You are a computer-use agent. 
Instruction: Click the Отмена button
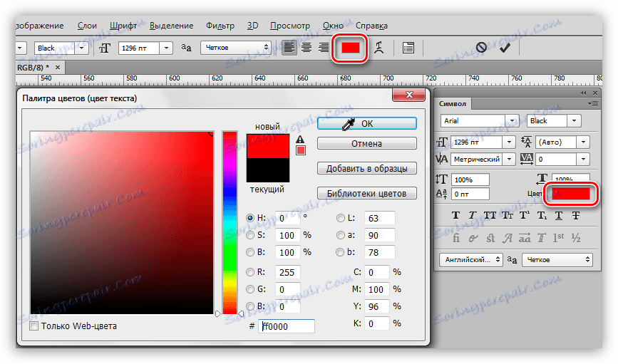(x=367, y=143)
